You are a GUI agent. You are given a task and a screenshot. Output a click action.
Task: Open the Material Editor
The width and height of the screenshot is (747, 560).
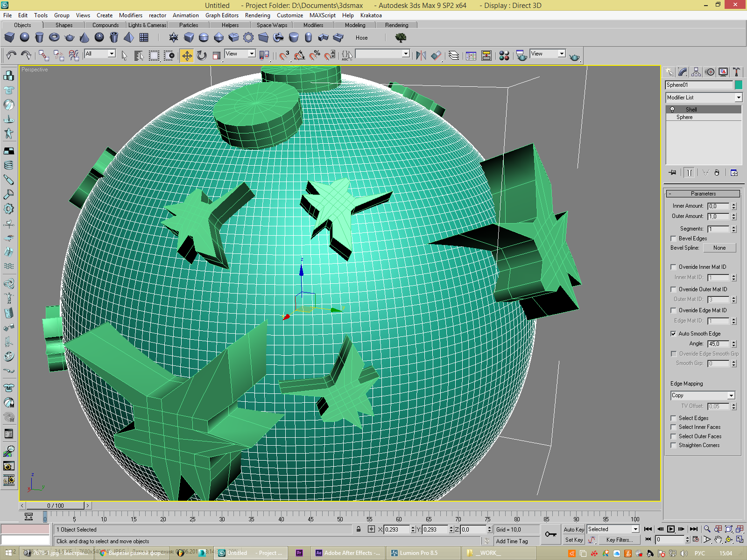click(504, 56)
